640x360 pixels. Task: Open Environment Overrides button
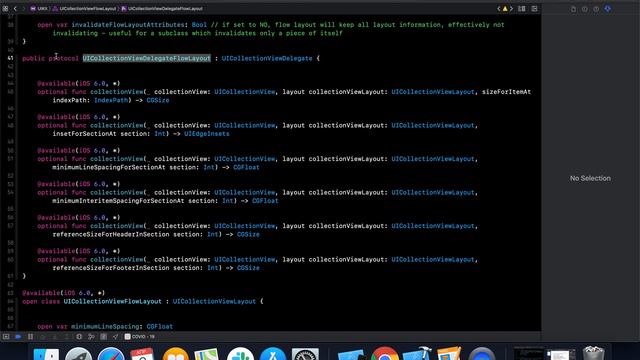[x=104, y=337]
